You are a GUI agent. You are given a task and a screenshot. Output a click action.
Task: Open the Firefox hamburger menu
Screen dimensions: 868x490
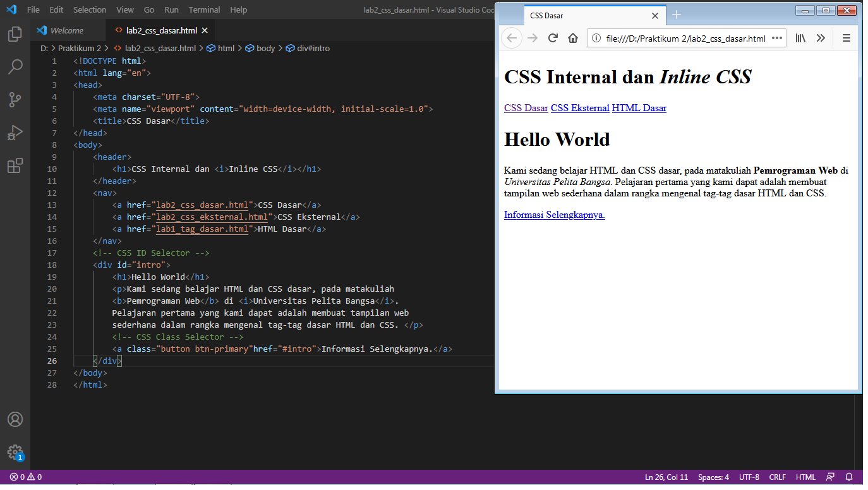(x=847, y=38)
